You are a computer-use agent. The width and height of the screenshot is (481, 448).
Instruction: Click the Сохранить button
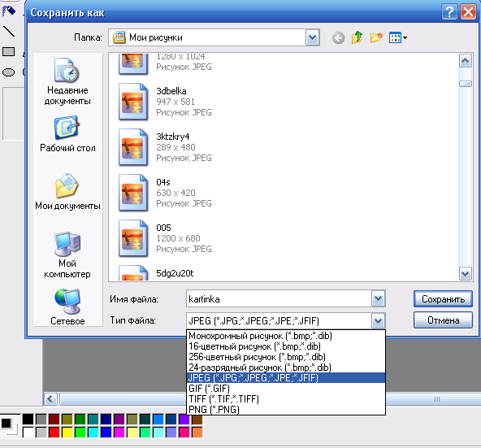pos(443,298)
